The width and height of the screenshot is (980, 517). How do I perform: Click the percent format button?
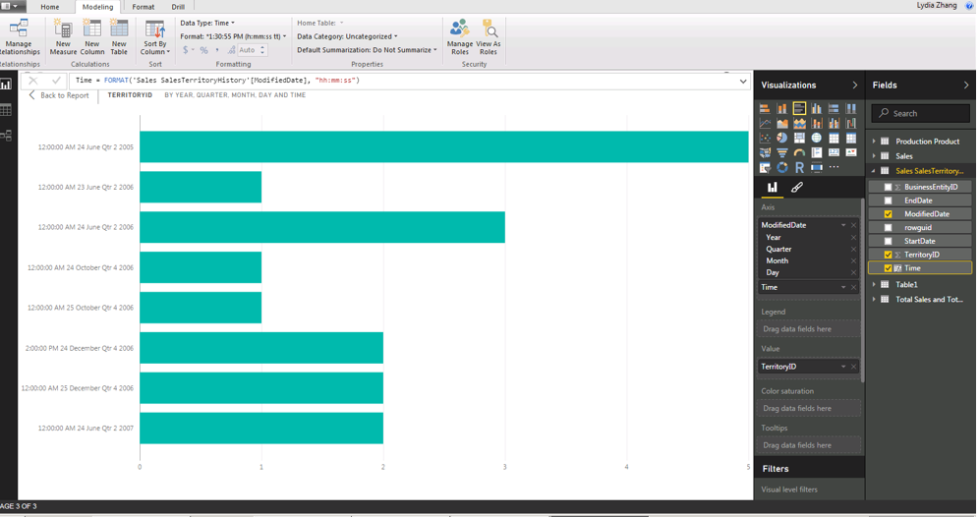(203, 50)
